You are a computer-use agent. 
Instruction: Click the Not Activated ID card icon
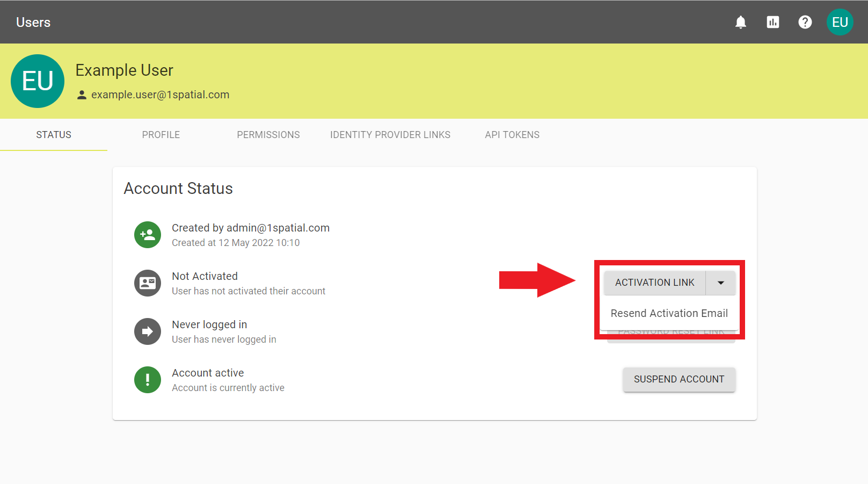click(x=148, y=283)
